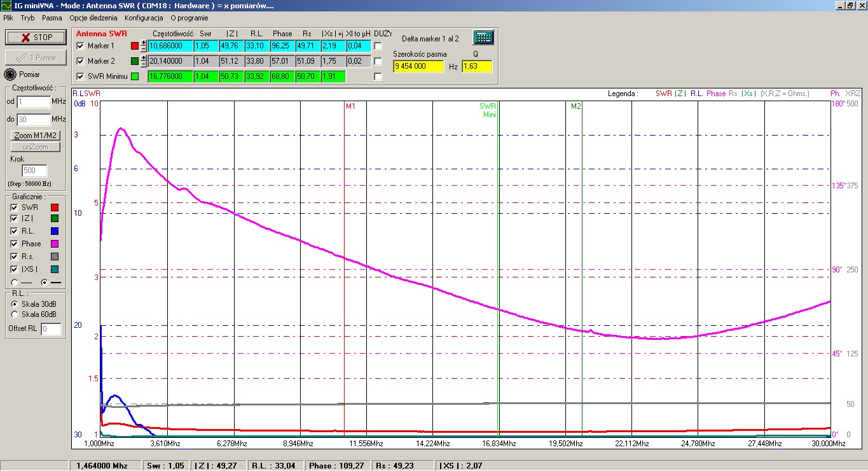Click the Zoom M1/M2 button

click(36, 136)
